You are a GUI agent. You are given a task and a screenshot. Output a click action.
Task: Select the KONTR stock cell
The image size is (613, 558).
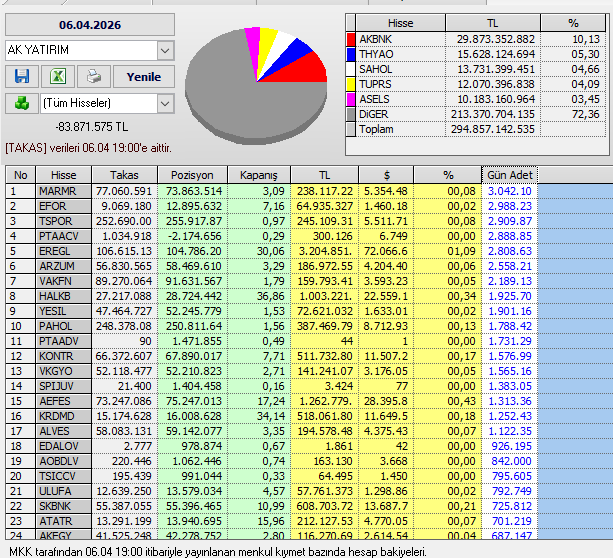click(64, 356)
